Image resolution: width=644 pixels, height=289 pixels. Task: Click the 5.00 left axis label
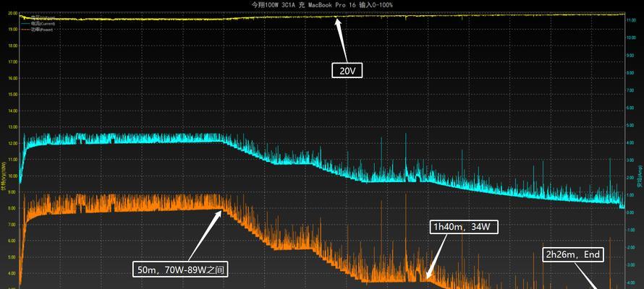click(x=13, y=257)
